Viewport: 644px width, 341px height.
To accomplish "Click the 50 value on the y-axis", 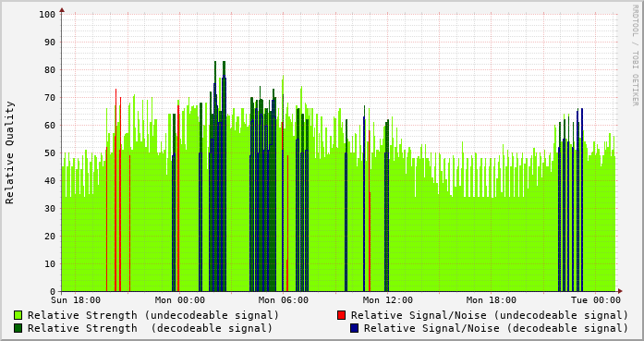I will click(50, 152).
